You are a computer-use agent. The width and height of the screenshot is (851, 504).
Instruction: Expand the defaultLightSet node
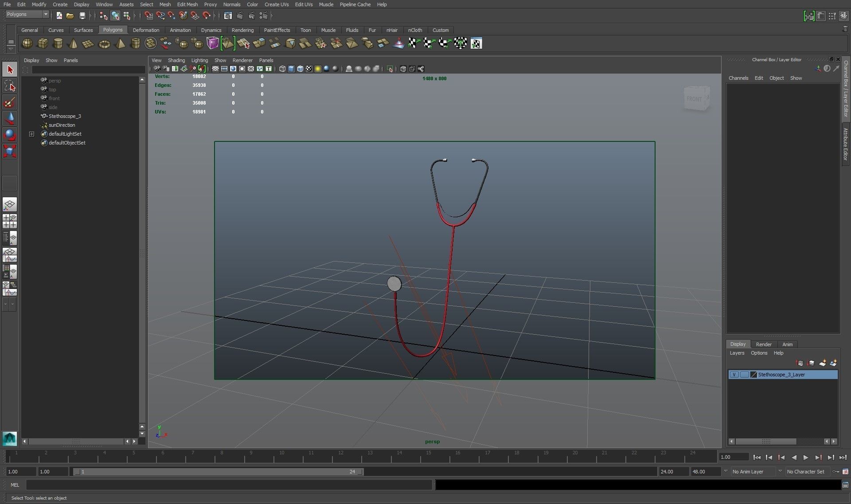pyautogui.click(x=31, y=134)
